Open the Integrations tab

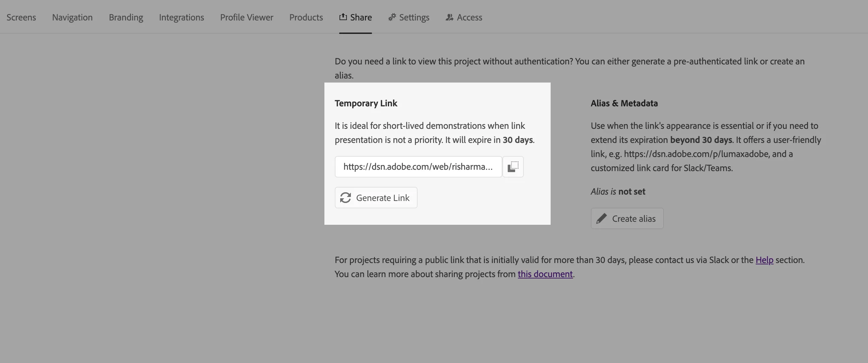182,17
